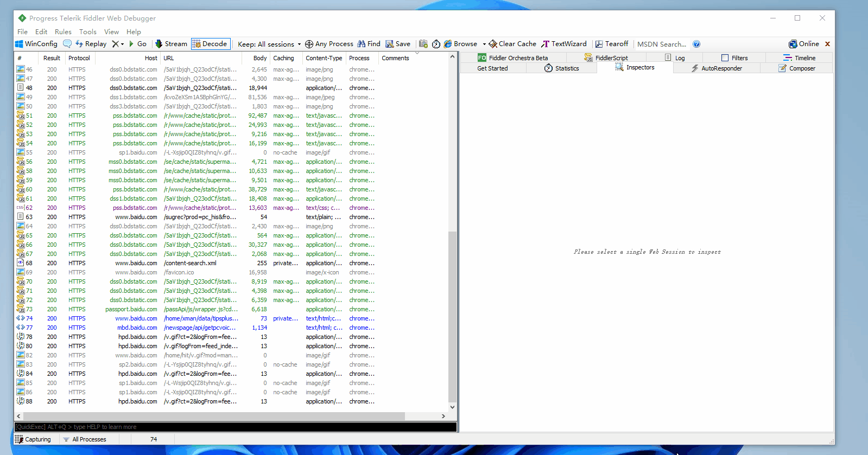Screen dimensions: 868x455
Task: Toggle Capturing in the status bar
Action: 33,439
